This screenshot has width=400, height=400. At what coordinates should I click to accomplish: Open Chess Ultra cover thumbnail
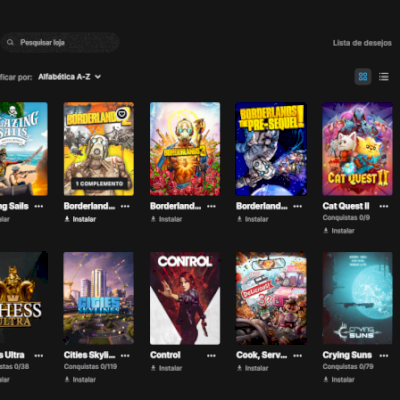coord(24,298)
